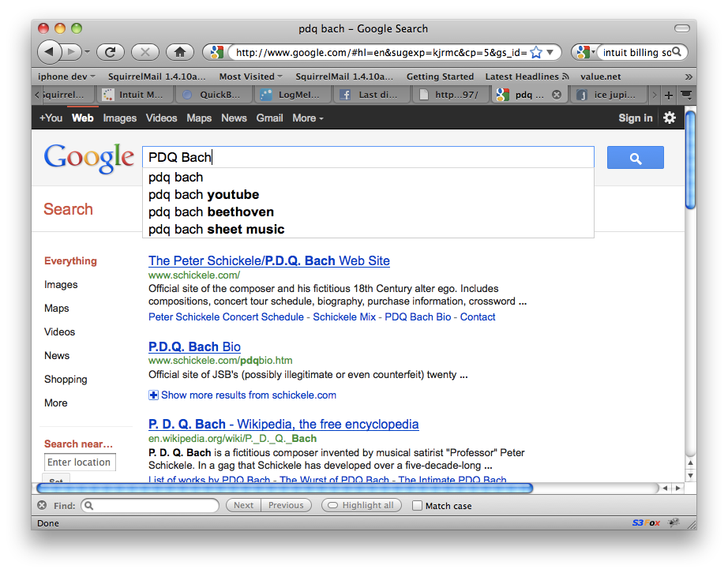728x573 pixels.
Task: Open the Getting Started bookmark
Action: 440,77
